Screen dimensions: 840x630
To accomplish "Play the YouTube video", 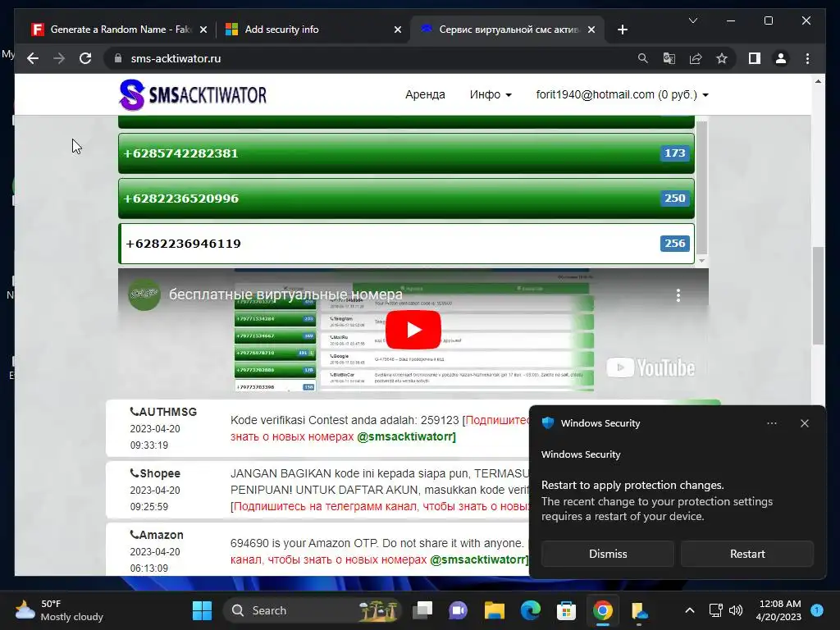I will (x=413, y=330).
